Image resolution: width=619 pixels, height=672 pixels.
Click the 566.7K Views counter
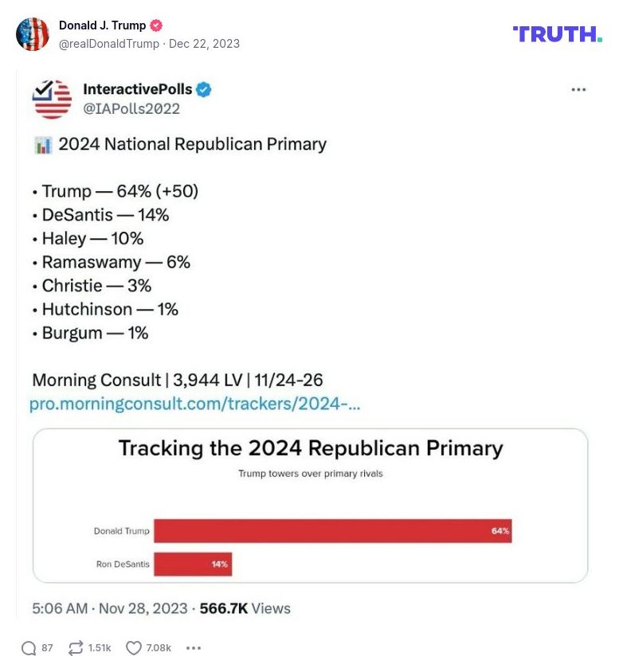(246, 608)
